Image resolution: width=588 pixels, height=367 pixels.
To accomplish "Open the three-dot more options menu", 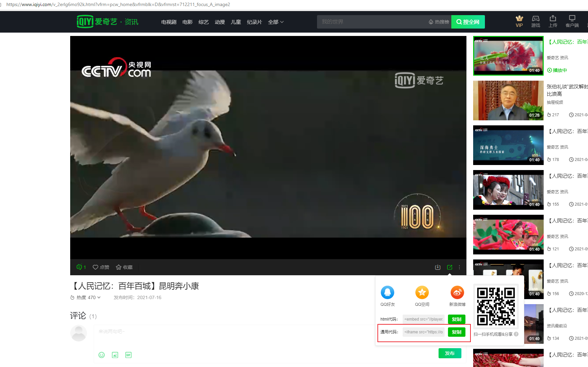I will [459, 267].
